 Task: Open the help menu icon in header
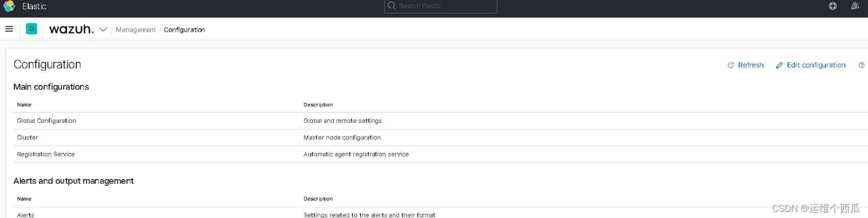click(x=833, y=6)
